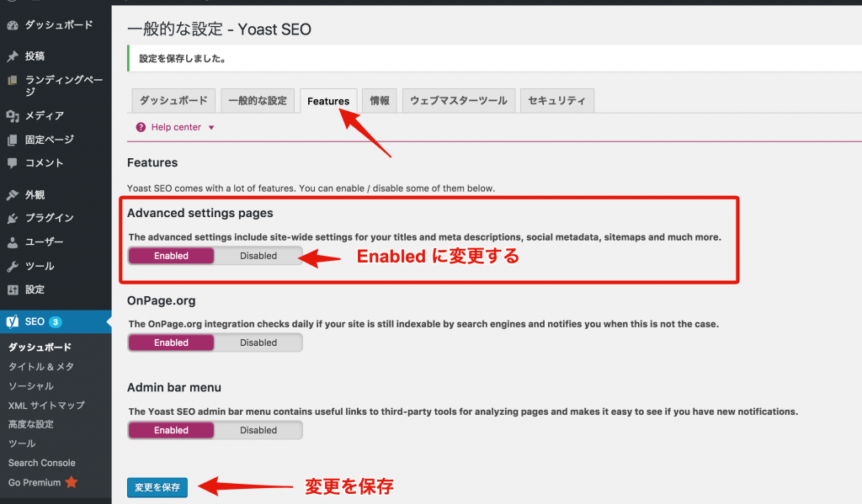
Task: Open the 高度な設定 submenu item
Action: click(x=31, y=424)
